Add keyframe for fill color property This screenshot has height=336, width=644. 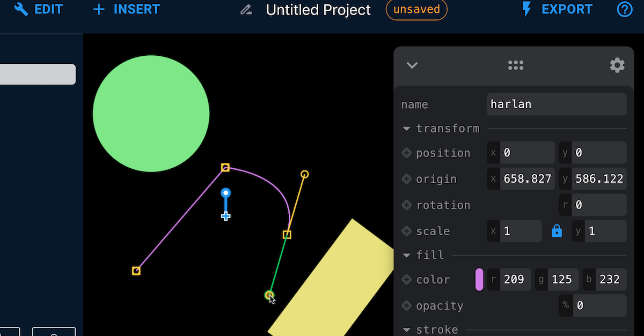coord(406,279)
